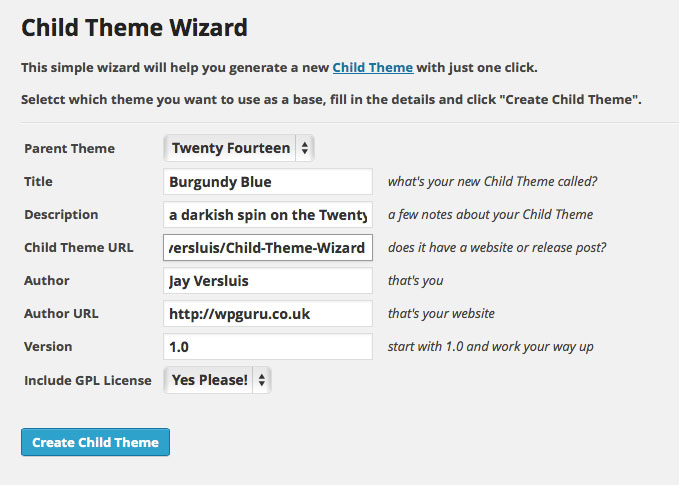The image size is (679, 485).
Task: Focus the Description text field
Action: pyautogui.click(x=267, y=214)
